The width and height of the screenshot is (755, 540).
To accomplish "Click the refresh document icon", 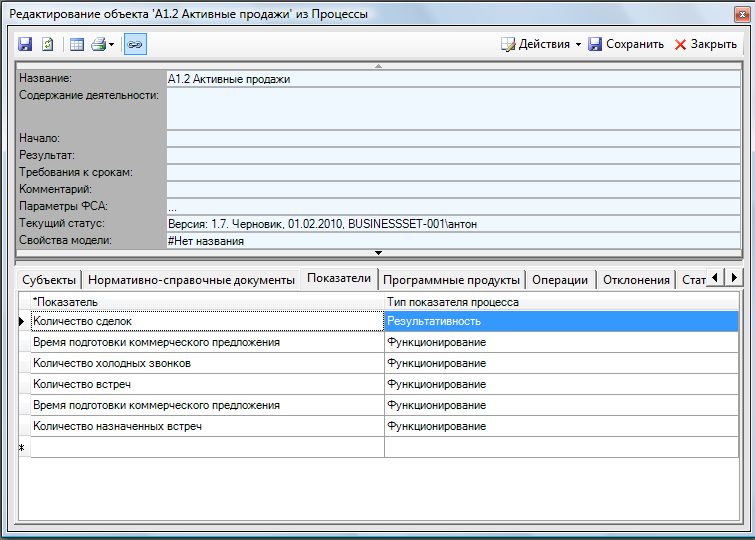I will (47, 44).
